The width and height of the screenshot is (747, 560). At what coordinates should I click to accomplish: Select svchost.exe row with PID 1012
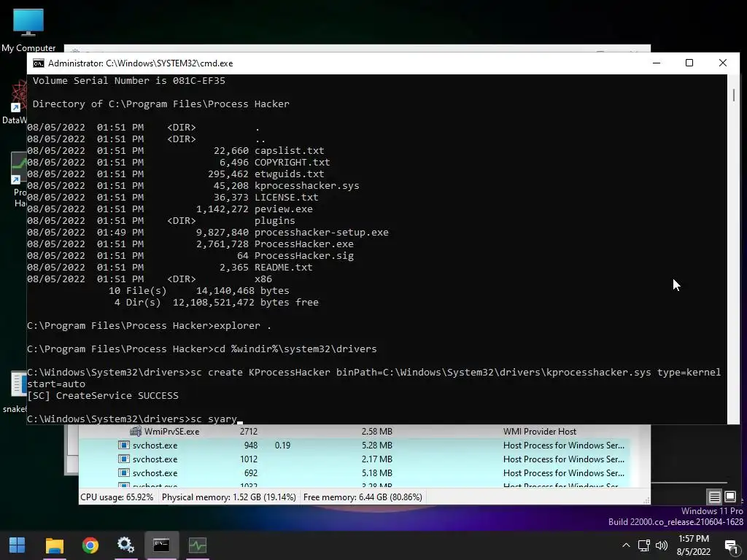pyautogui.click(x=355, y=459)
